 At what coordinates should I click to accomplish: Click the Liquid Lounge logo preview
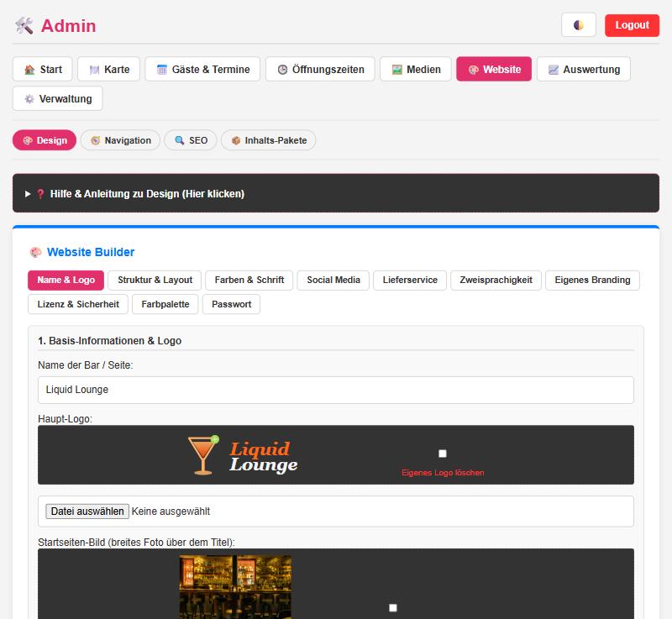click(243, 455)
